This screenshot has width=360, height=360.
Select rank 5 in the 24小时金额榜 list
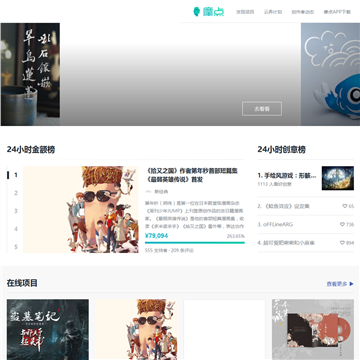coord(16,247)
